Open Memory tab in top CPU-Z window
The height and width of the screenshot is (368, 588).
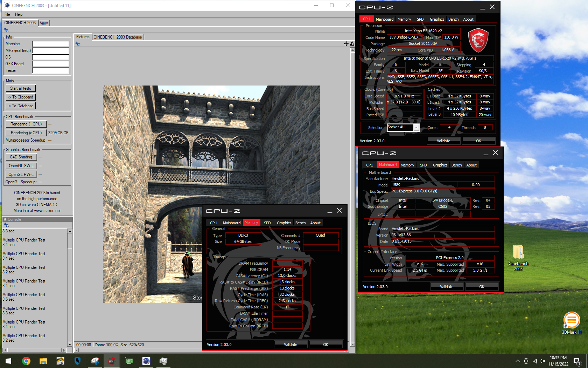404,19
